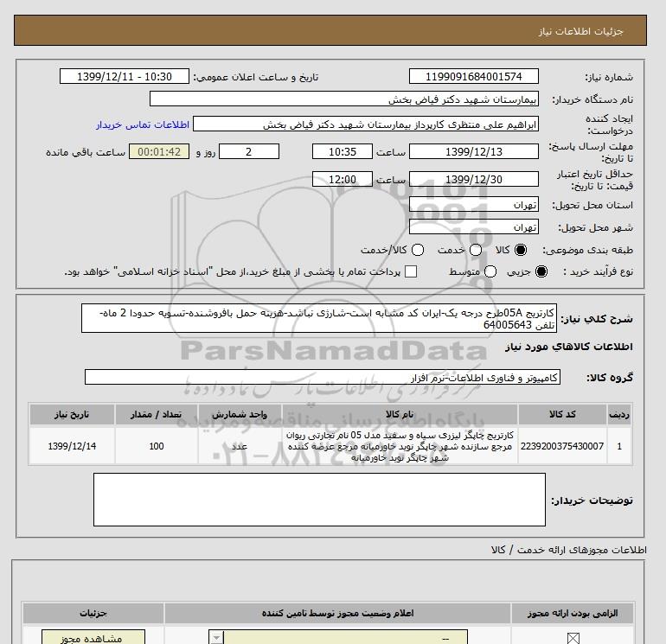Open the buyer contact info link
The width and height of the screenshot is (666, 644).
pyautogui.click(x=143, y=124)
